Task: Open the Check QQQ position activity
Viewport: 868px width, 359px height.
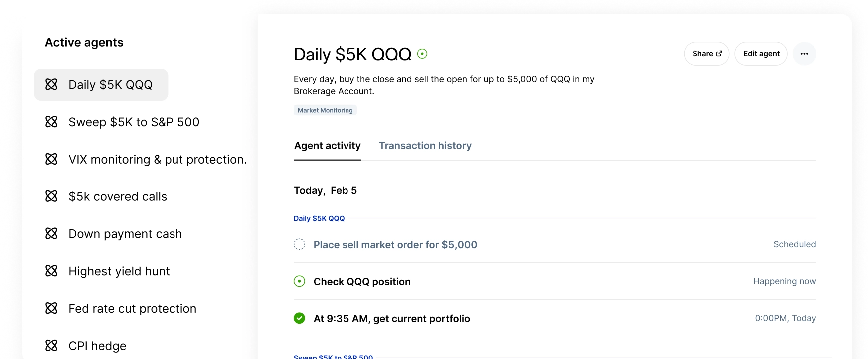Action: click(362, 282)
